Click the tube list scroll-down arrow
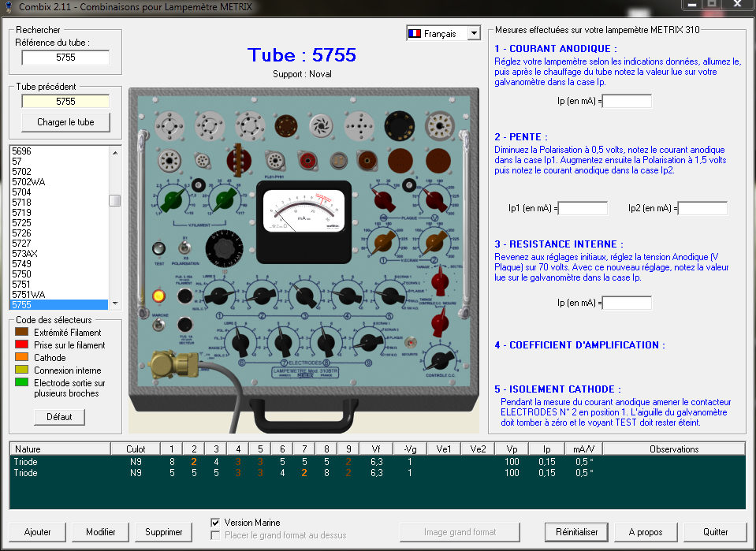The height and width of the screenshot is (551, 756). [115, 303]
